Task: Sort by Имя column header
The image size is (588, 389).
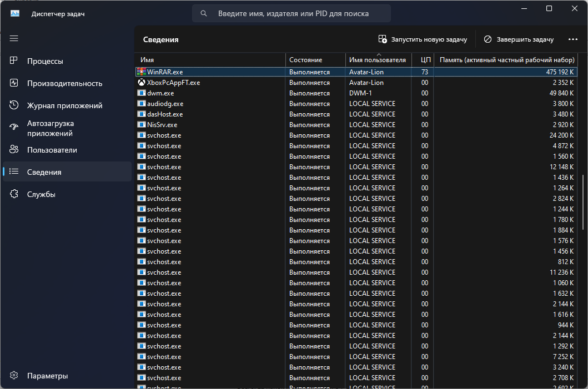Action: tap(210, 59)
